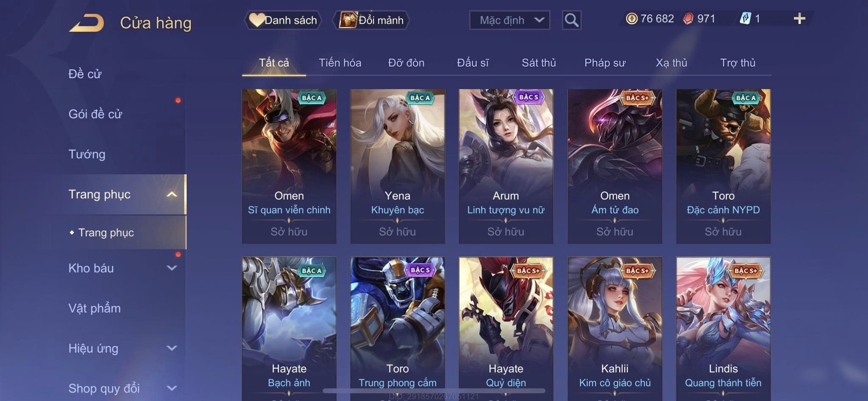868x401 pixels.
Task: Click the red ruby currency icon
Action: click(x=688, y=19)
